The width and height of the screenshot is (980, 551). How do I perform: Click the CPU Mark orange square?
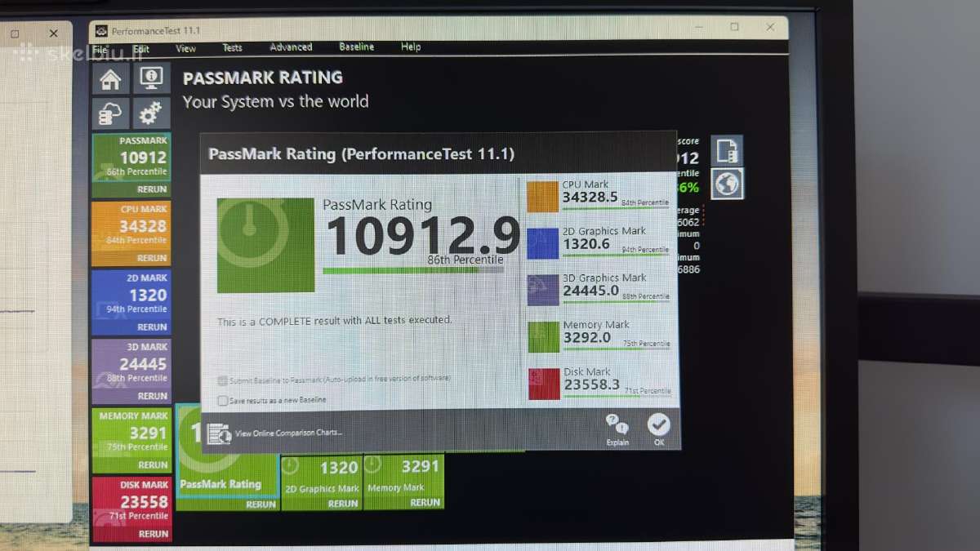542,197
